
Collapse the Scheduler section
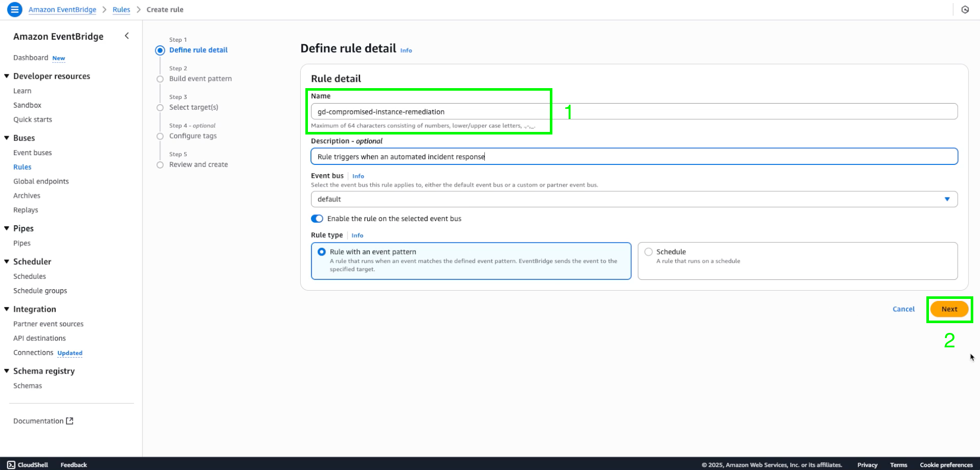[7, 261]
